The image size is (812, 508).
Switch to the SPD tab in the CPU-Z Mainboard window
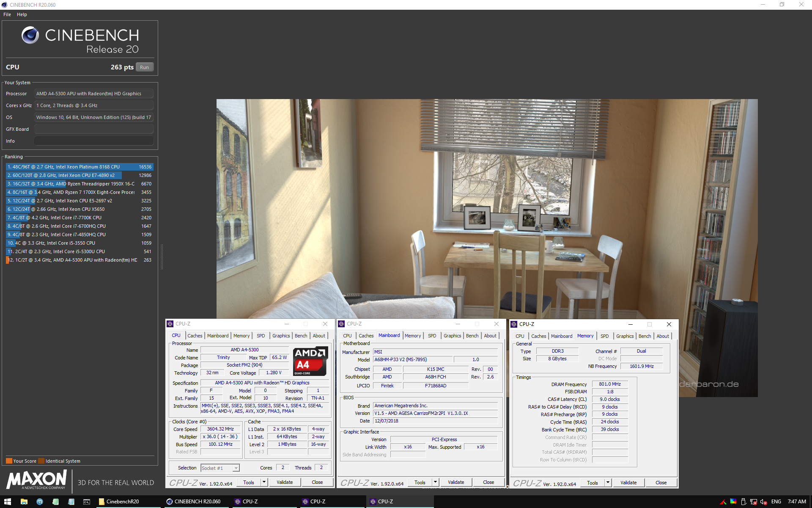click(x=432, y=336)
